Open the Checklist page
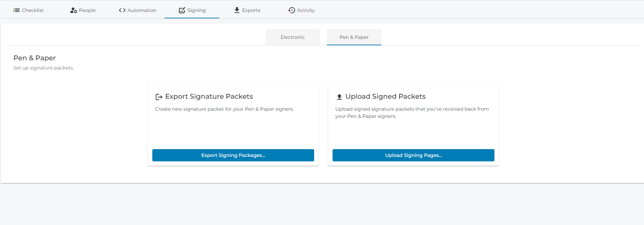This screenshot has height=225, width=644. coord(32,10)
